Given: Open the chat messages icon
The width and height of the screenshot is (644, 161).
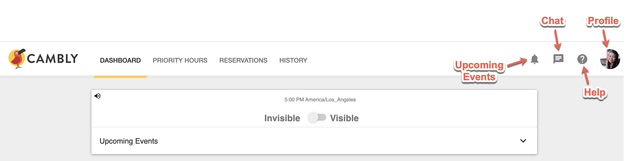Looking at the screenshot, I should [558, 59].
